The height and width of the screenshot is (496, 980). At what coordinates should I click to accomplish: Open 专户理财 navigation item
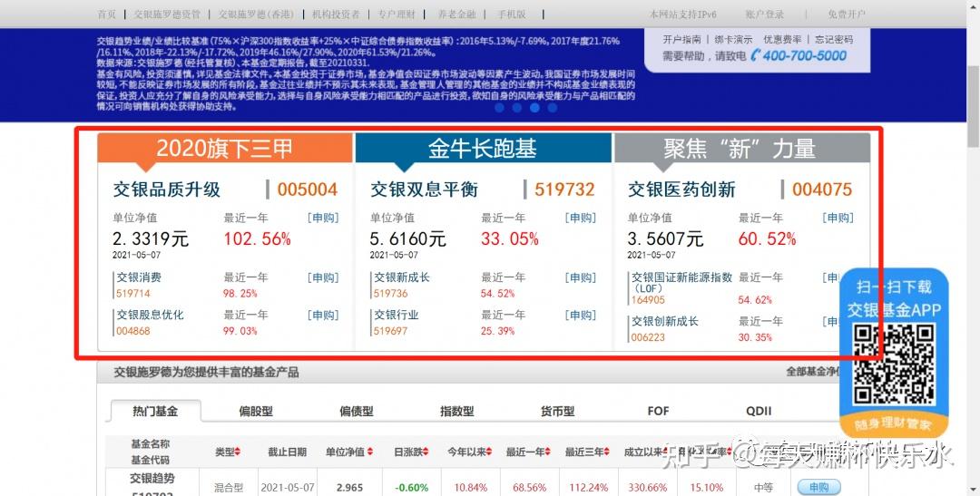397,14
